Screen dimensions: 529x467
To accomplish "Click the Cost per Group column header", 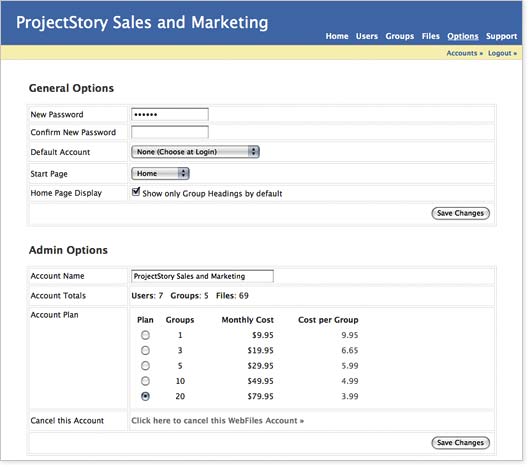I will (328, 320).
